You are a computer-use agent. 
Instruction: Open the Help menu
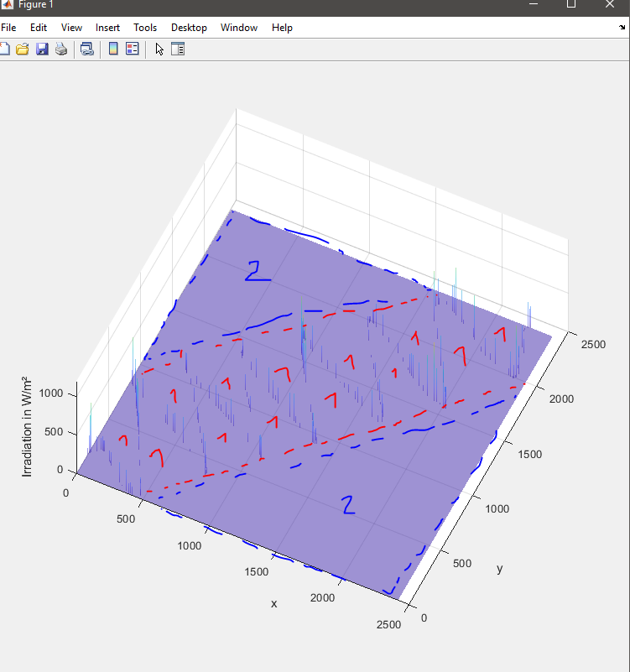[282, 28]
